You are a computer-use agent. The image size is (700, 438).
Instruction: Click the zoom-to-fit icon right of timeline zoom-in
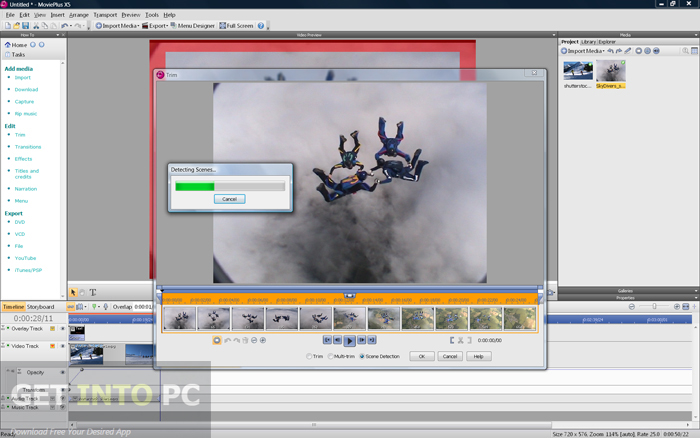click(x=686, y=307)
